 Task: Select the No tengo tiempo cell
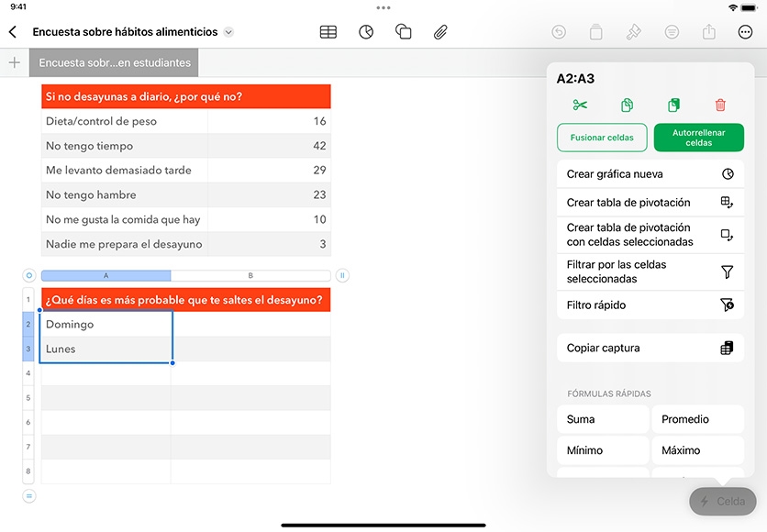click(x=125, y=146)
